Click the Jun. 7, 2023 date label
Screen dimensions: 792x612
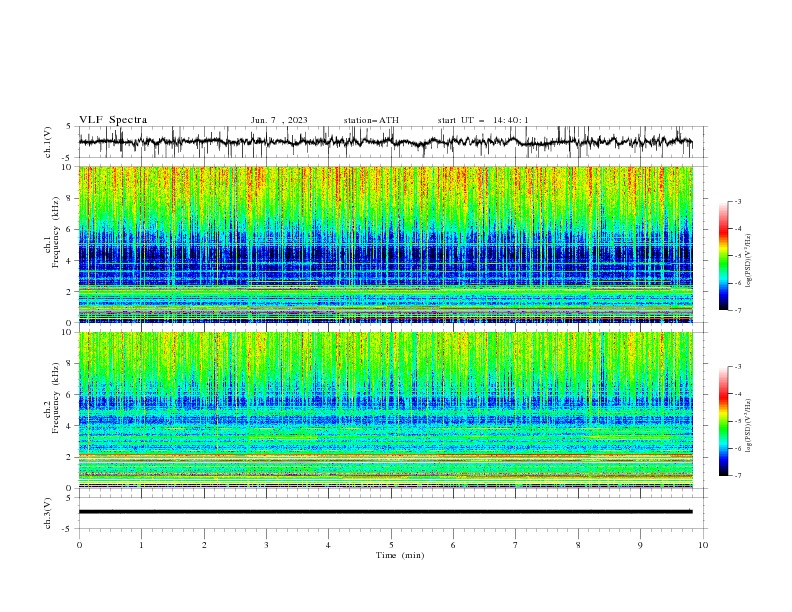click(279, 120)
